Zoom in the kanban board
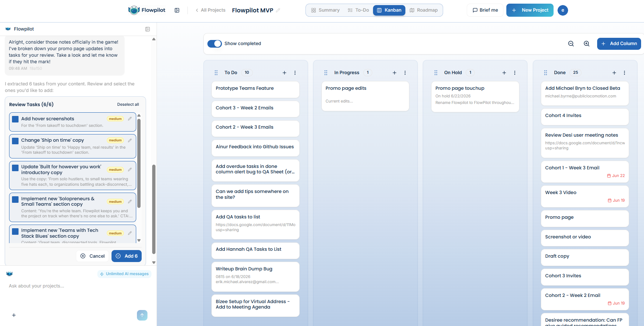Image resolution: width=644 pixels, height=326 pixels. (587, 44)
